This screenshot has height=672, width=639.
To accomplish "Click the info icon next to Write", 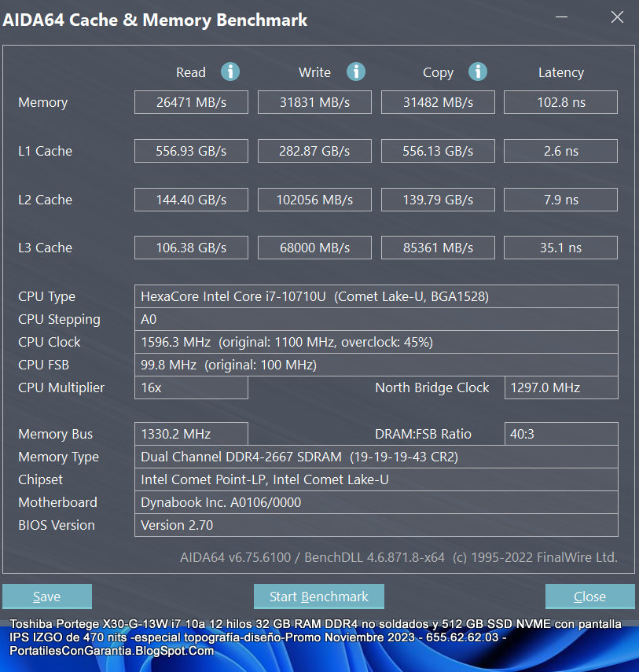I will coord(356,72).
